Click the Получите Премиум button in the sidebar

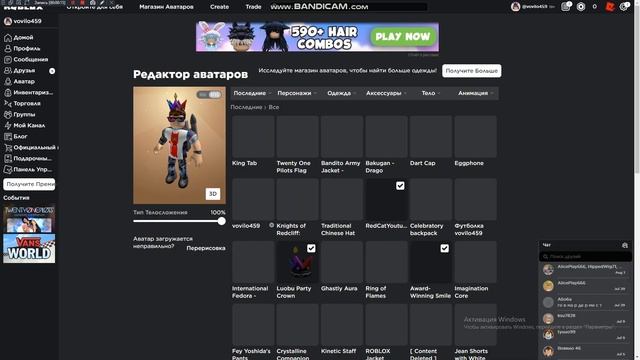tap(29, 184)
